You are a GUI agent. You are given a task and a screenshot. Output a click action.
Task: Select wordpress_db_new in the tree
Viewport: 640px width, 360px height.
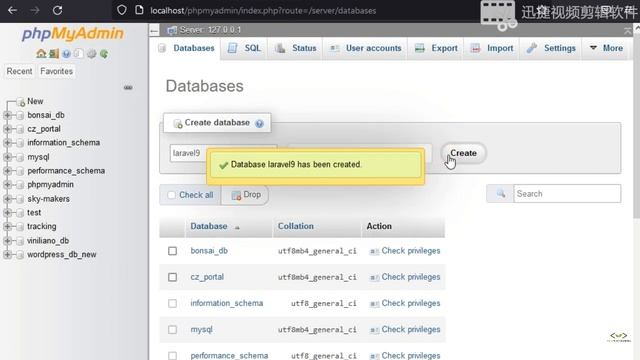[x=62, y=255]
